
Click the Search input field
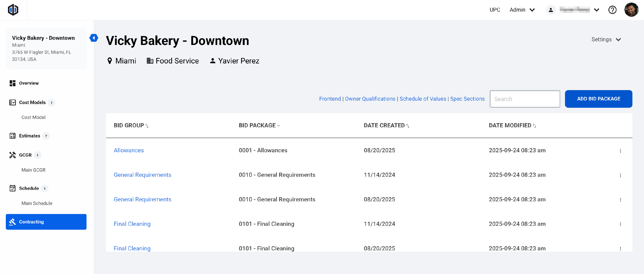click(524, 99)
